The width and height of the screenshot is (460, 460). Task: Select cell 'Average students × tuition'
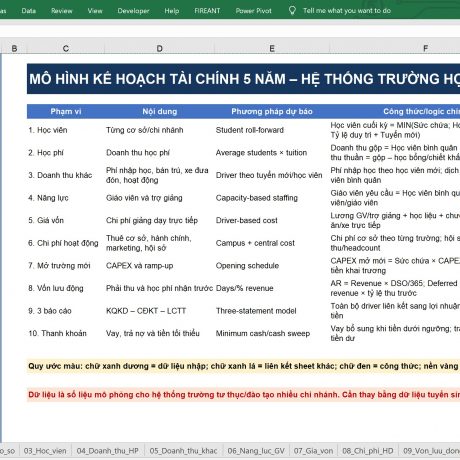272,153
